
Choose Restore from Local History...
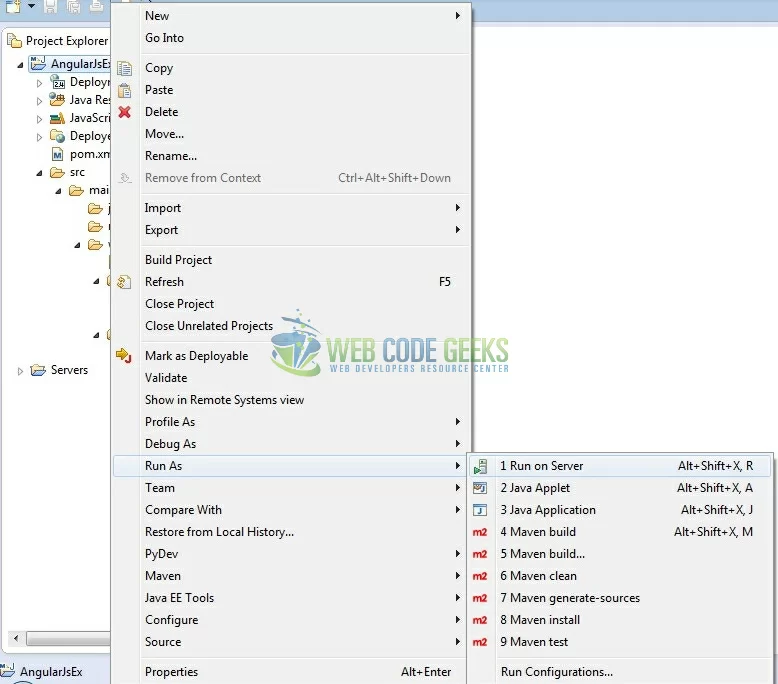292,532
